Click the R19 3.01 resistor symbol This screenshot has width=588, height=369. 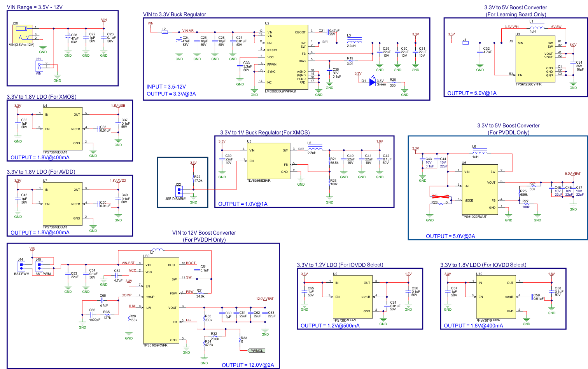pyautogui.click(x=351, y=61)
